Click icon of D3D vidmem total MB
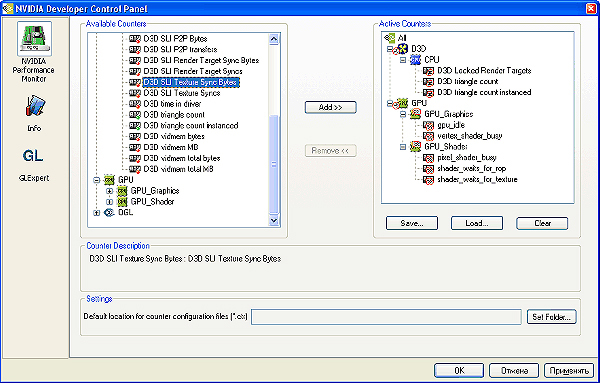The height and width of the screenshot is (383, 600). (135, 169)
